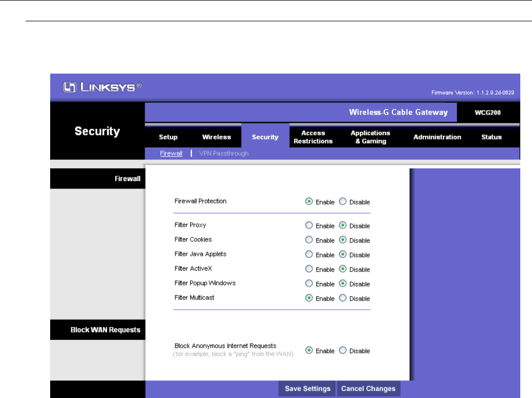Viewport: 532px width, 398px height.
Task: Click the Firewall Protection label
Action: pos(200,201)
